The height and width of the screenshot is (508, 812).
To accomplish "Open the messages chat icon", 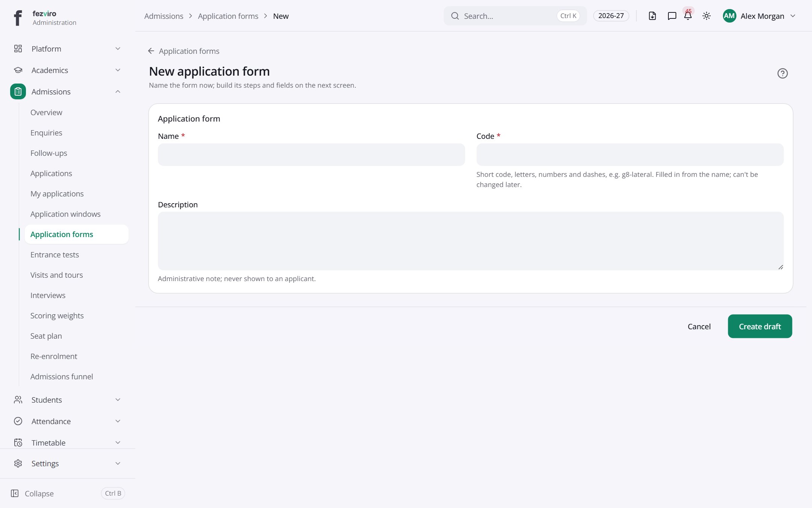I will pyautogui.click(x=672, y=16).
